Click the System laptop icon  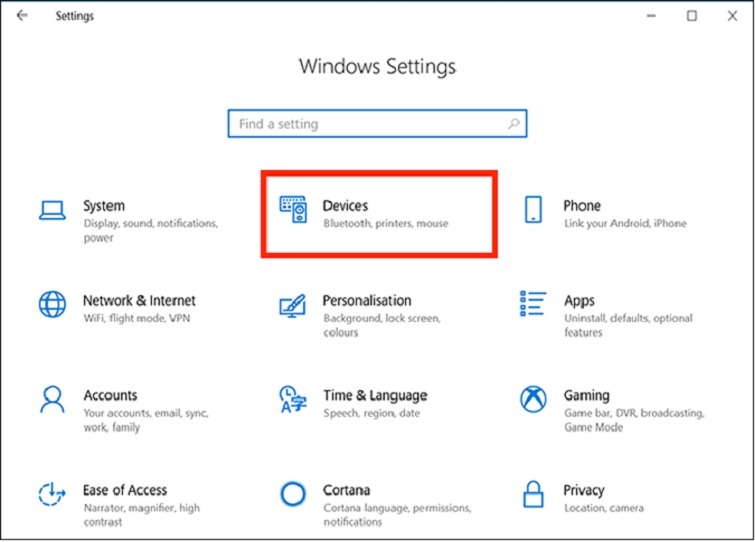pyautogui.click(x=51, y=210)
